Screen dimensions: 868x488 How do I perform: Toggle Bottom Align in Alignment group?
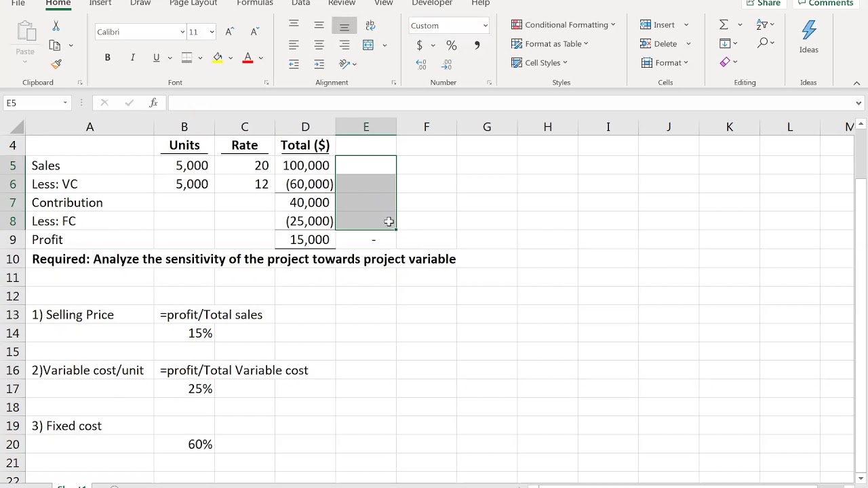pyautogui.click(x=344, y=26)
